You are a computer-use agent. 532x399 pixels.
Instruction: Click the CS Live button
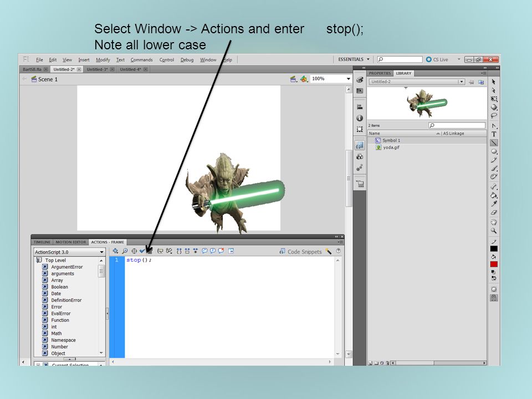(437, 59)
